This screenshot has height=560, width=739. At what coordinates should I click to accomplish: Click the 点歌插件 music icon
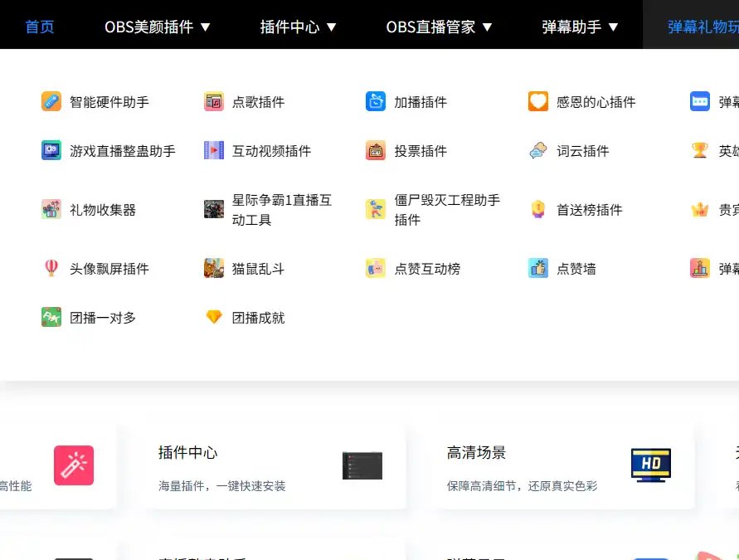(213, 101)
